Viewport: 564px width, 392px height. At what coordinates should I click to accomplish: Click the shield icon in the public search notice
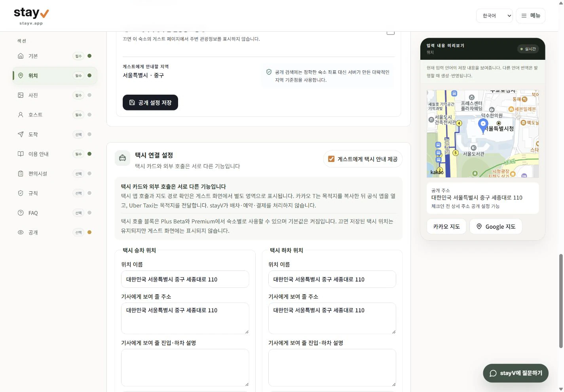[269, 72]
